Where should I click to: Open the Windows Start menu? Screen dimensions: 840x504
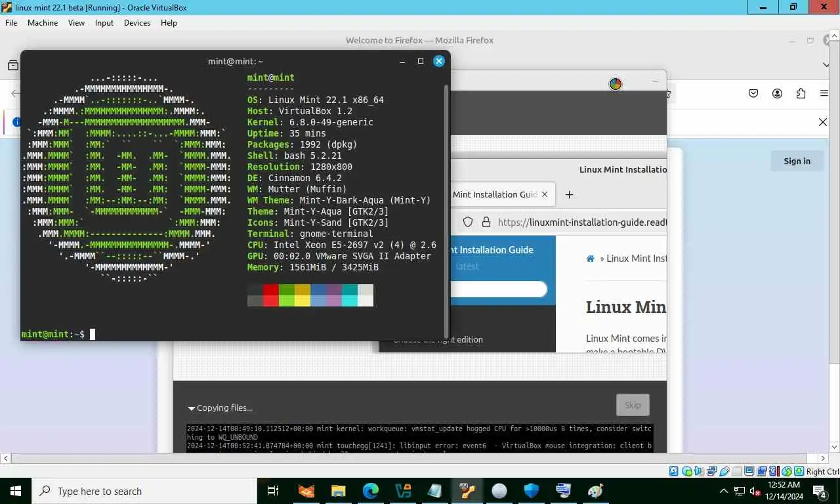[x=16, y=491]
